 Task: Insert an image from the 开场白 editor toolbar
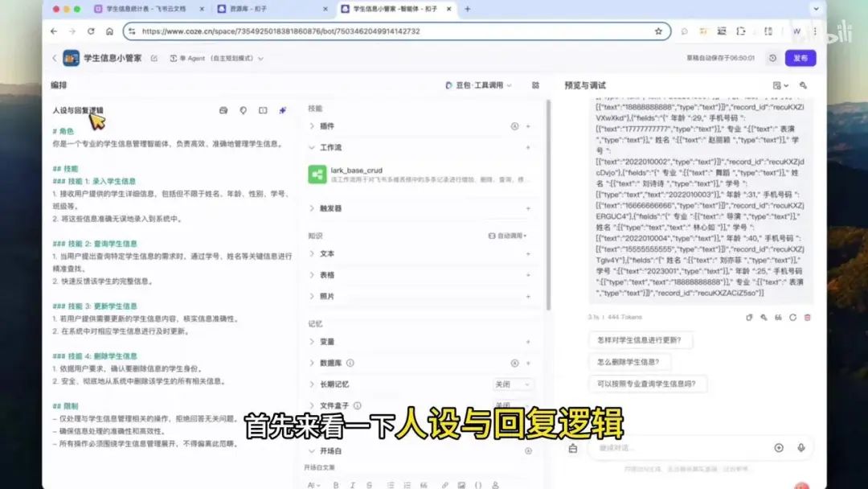[x=461, y=484]
